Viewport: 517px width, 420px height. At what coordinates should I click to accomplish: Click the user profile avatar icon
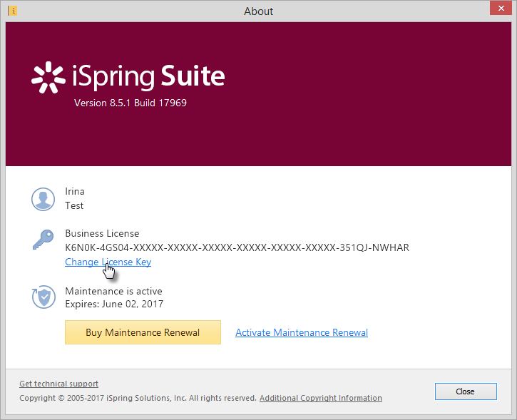pyautogui.click(x=43, y=199)
